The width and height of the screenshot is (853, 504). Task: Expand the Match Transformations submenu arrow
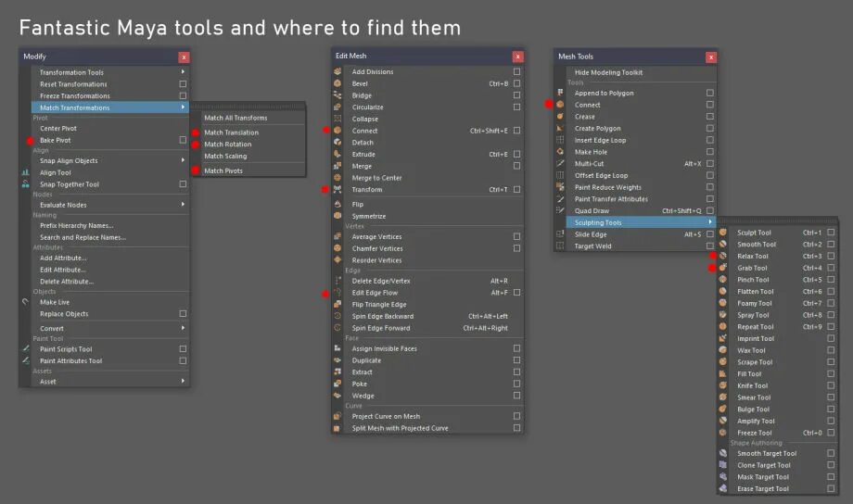[183, 107]
